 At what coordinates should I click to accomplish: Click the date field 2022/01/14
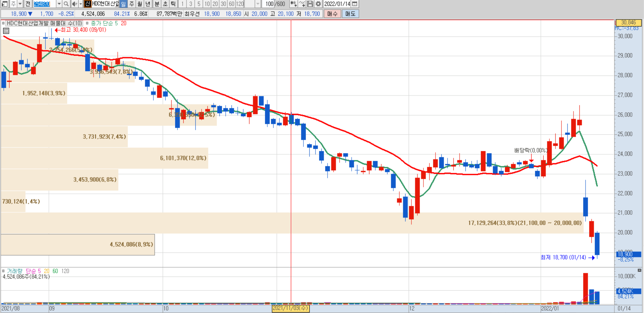click(337, 4)
